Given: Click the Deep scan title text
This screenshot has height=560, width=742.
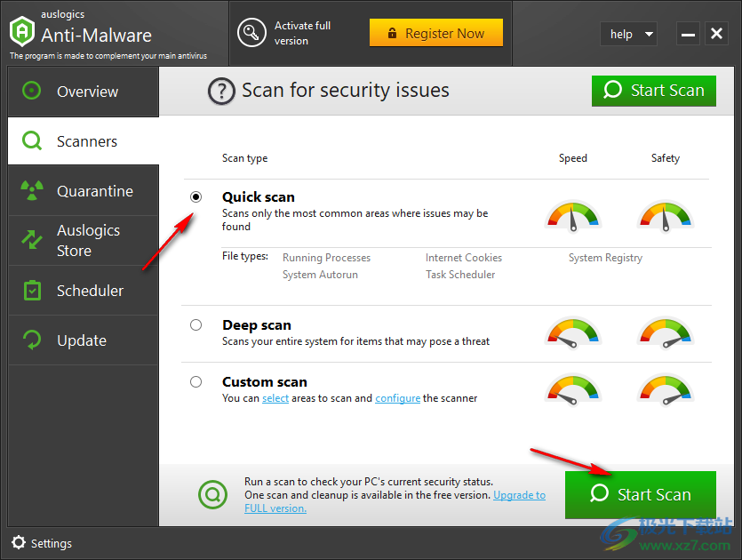Looking at the screenshot, I should (x=257, y=325).
